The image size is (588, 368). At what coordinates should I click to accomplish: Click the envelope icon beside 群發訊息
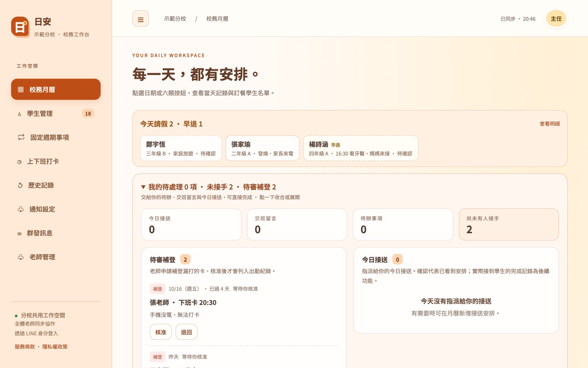tap(19, 234)
